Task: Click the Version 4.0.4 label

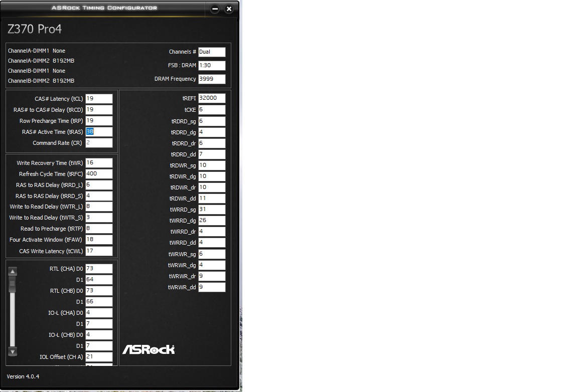Action: (x=23, y=376)
